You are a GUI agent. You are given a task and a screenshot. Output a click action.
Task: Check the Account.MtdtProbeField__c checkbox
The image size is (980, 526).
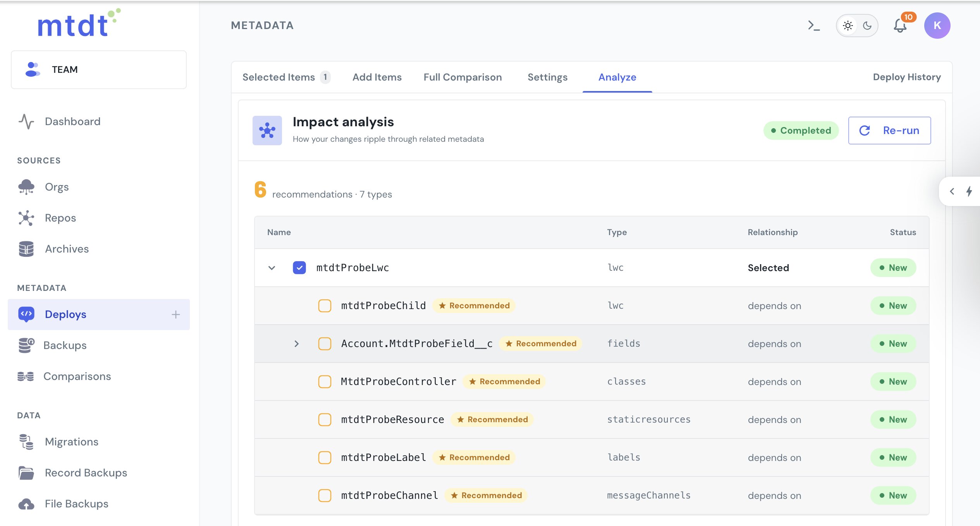coord(325,344)
